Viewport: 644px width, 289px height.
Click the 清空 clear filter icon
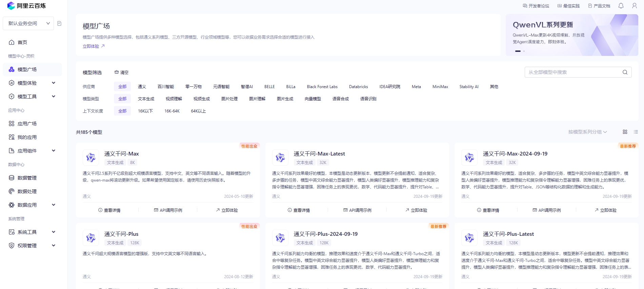(117, 72)
